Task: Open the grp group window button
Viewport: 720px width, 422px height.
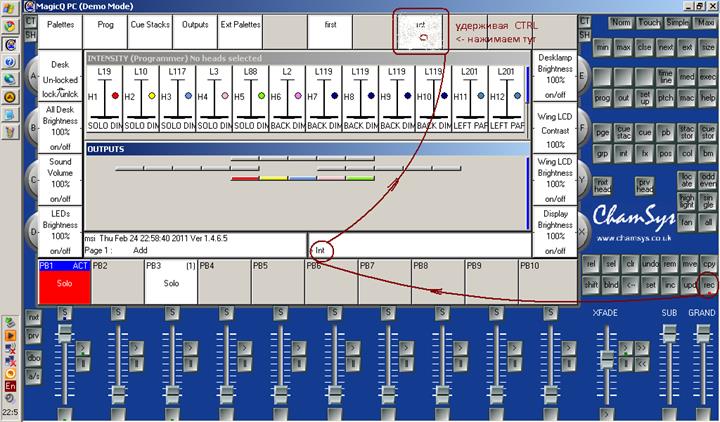Action: (602, 153)
